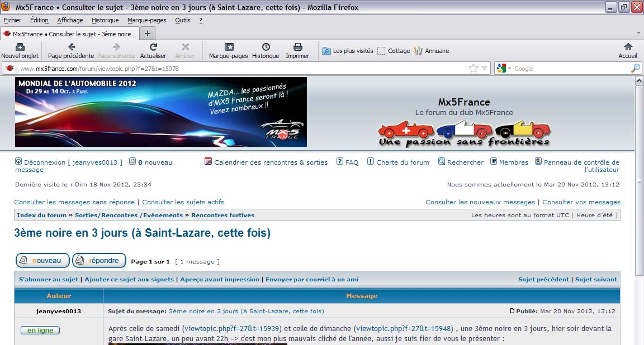Image resolution: width=644 pixels, height=345 pixels.
Task: Open URL history dropdown arrow in address bar
Action: (484, 69)
